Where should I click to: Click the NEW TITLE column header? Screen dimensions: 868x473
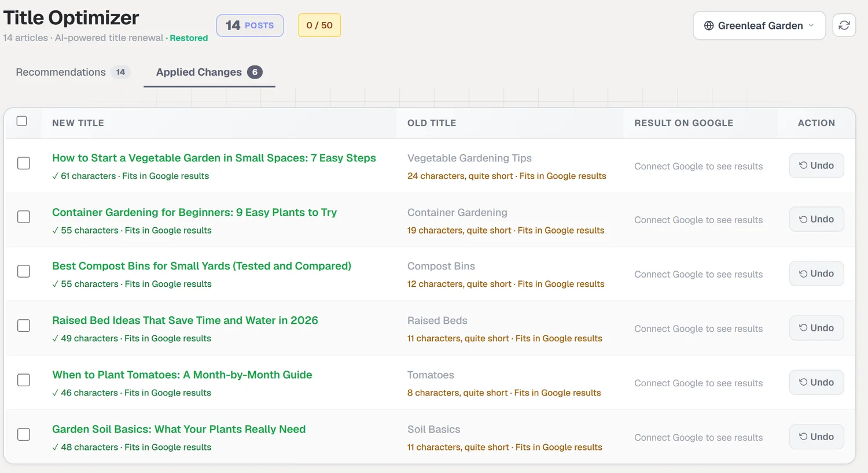78,123
